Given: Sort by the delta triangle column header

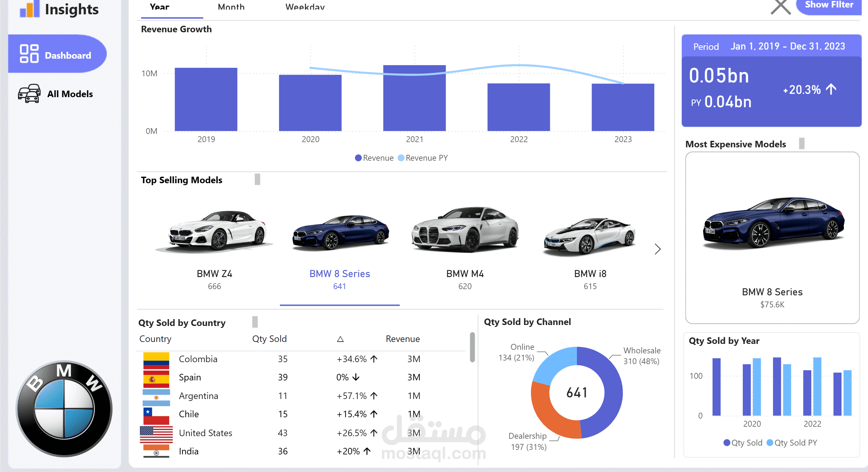Looking at the screenshot, I should 340,339.
